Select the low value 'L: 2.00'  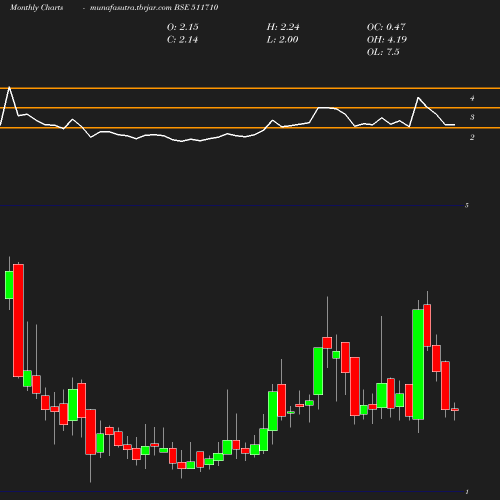282,39
